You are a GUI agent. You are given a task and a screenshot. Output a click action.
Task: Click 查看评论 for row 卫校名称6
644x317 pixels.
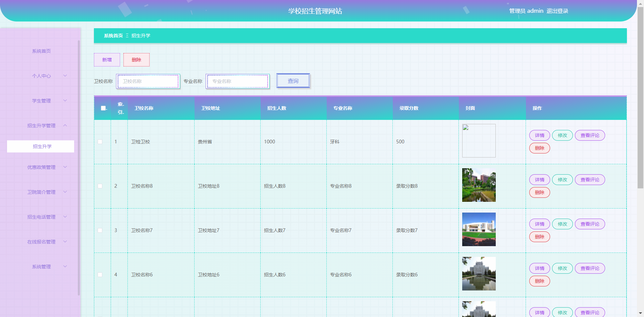[590, 268]
